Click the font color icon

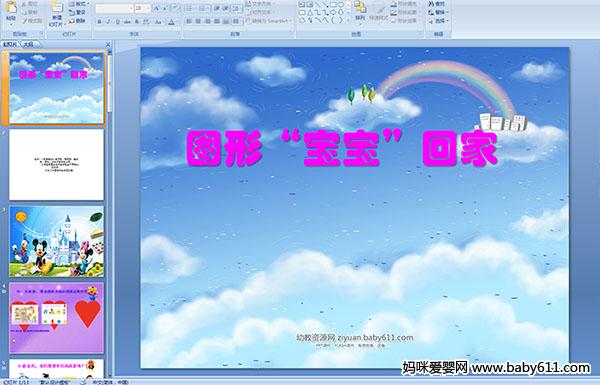click(x=171, y=22)
